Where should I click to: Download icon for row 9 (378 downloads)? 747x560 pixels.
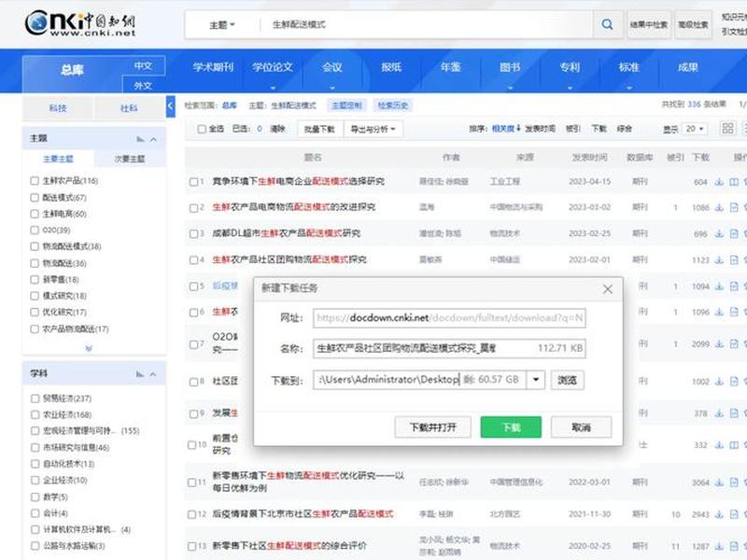719,413
